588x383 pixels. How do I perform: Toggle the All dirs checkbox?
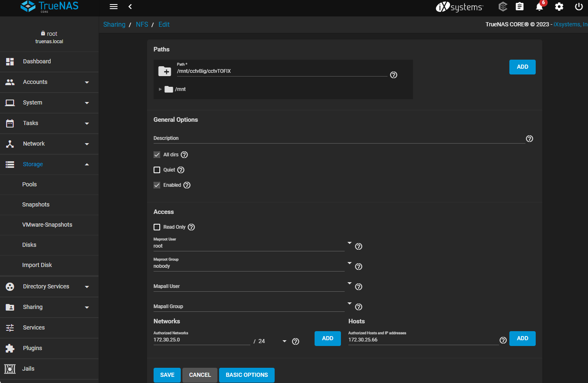click(157, 155)
